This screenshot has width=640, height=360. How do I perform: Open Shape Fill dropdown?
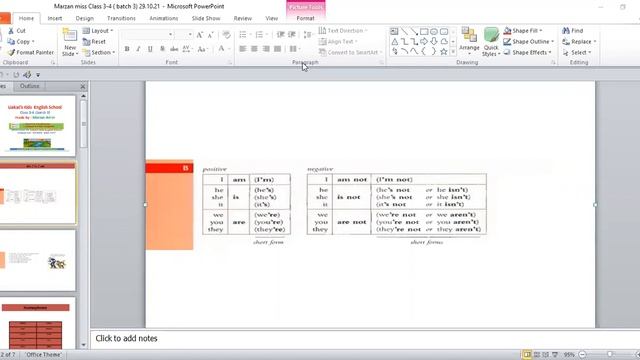tap(523, 31)
